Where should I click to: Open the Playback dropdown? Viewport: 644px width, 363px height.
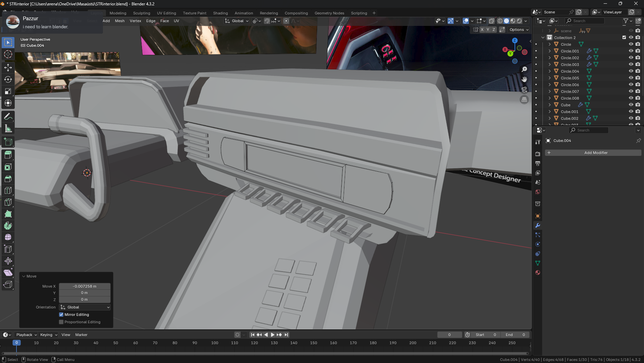click(26, 335)
